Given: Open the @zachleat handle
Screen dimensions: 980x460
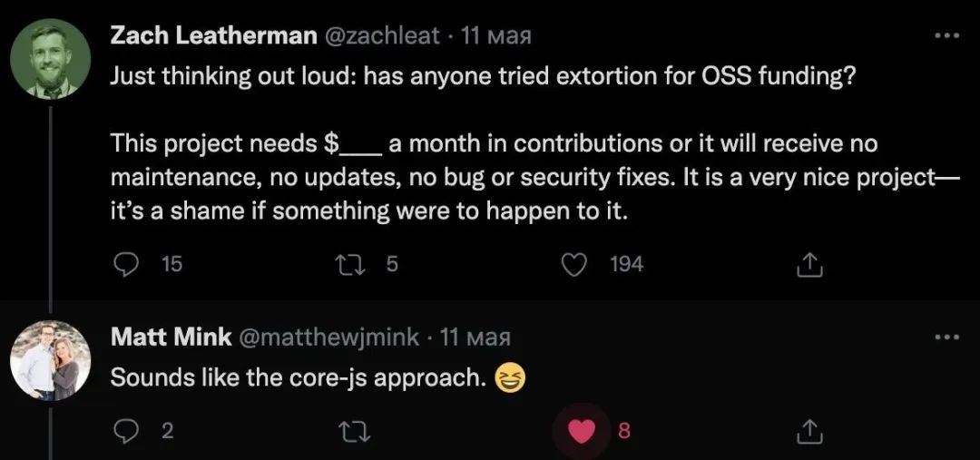Looking at the screenshot, I should 380,36.
